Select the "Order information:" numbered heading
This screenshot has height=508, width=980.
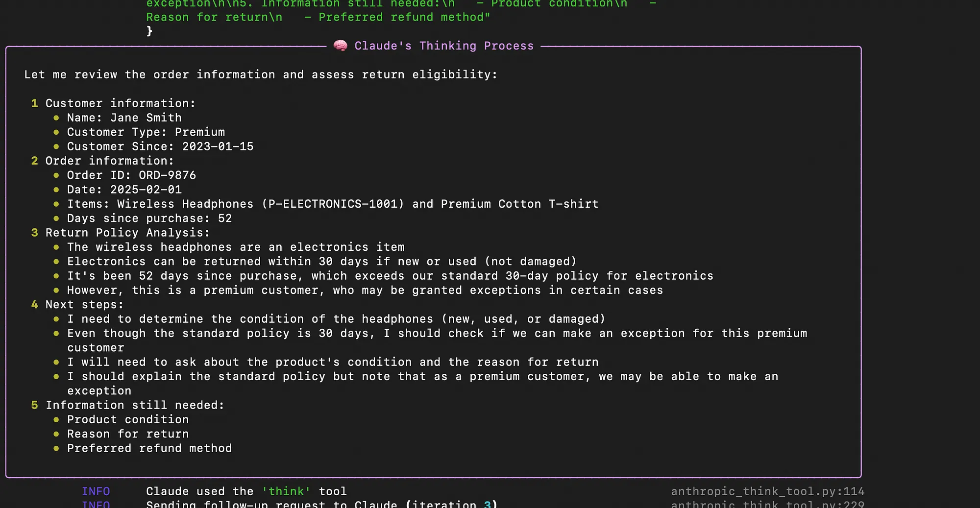pyautogui.click(x=109, y=161)
